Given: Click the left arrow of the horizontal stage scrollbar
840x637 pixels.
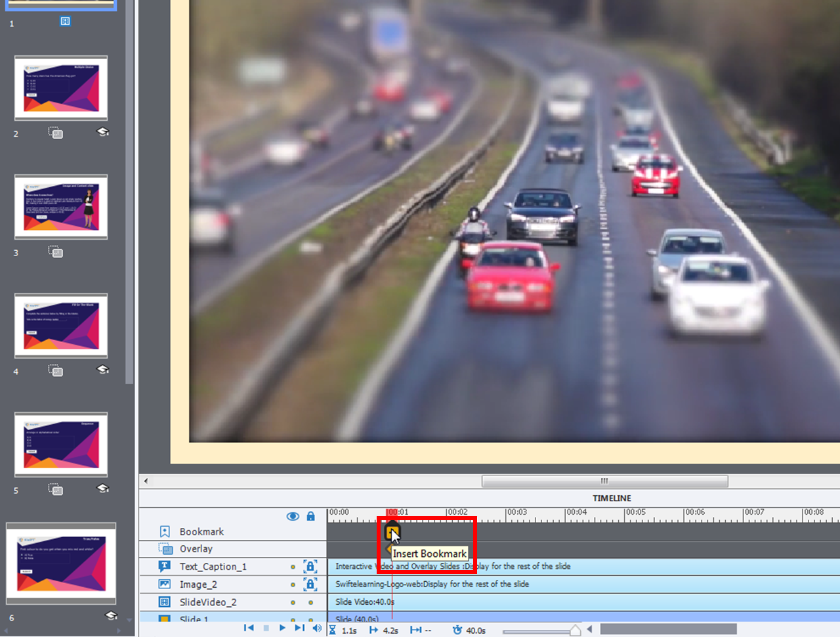Looking at the screenshot, I should [x=146, y=481].
